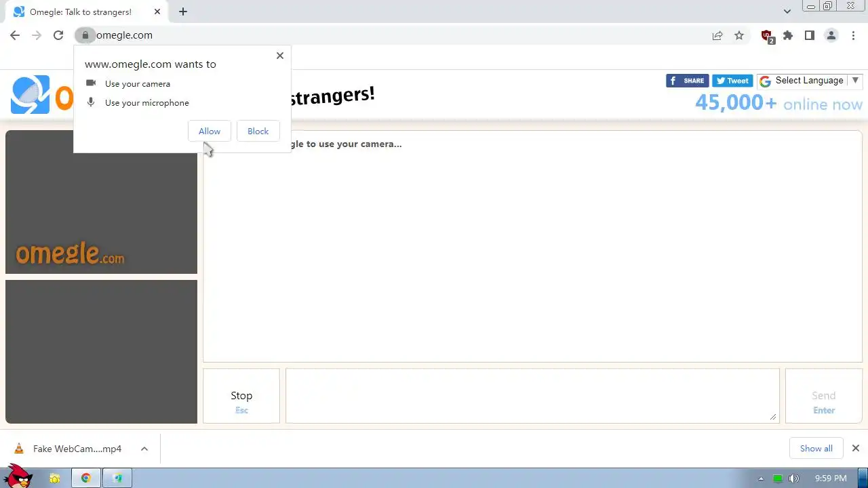Open the uBlock extension icon
The image size is (868, 488).
(767, 36)
